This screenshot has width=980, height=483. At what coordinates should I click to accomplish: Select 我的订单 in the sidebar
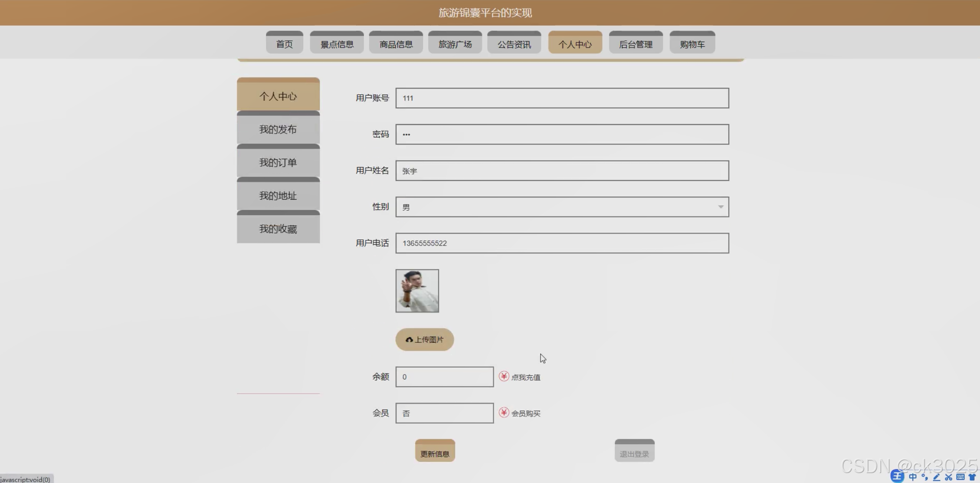tap(278, 162)
